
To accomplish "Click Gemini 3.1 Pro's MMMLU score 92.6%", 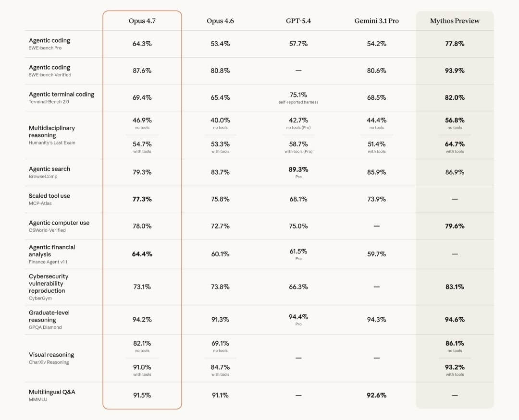I will click(376, 396).
